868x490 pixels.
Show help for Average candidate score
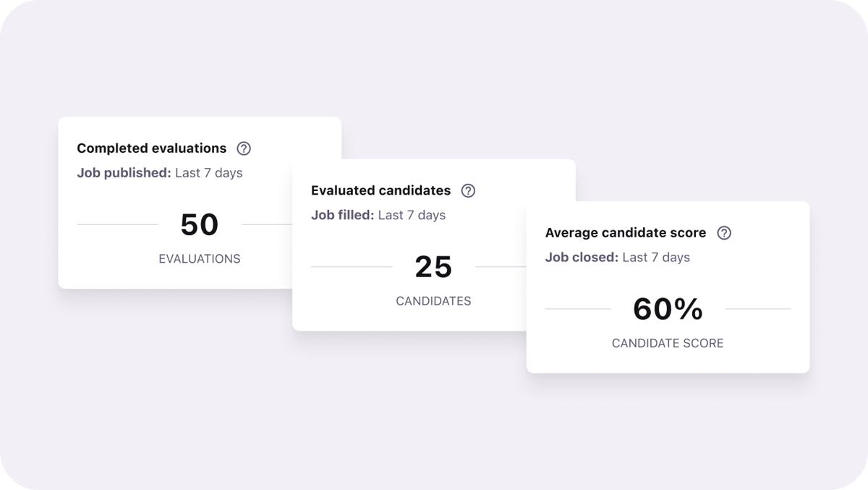tap(724, 233)
